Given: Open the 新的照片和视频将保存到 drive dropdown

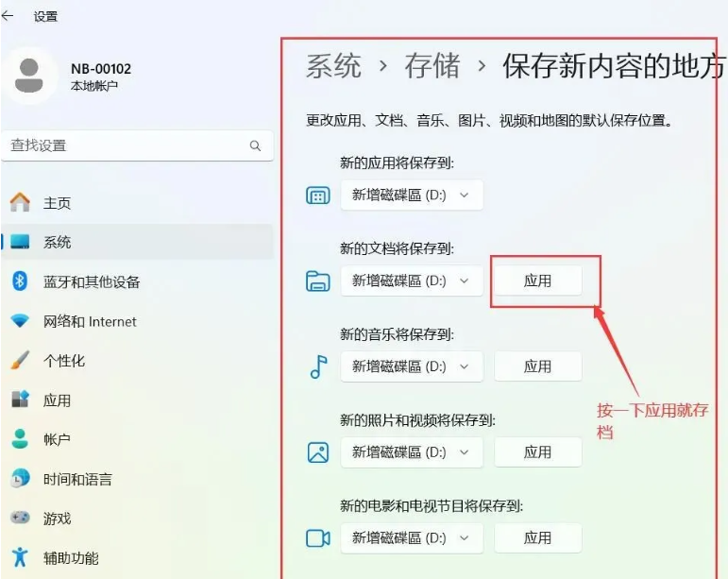Looking at the screenshot, I should (412, 452).
